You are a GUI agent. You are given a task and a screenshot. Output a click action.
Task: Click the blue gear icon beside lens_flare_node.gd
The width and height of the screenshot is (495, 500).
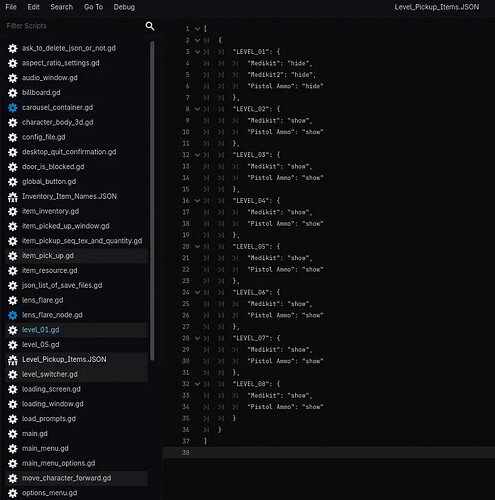coord(13,315)
